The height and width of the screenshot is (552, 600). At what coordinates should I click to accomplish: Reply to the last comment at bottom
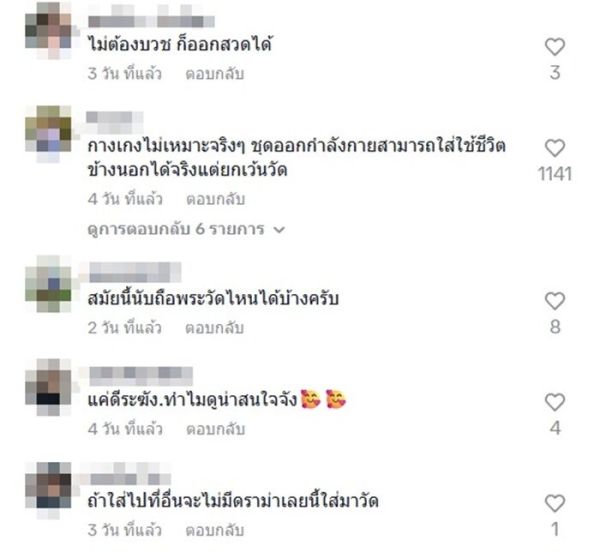[215, 530]
